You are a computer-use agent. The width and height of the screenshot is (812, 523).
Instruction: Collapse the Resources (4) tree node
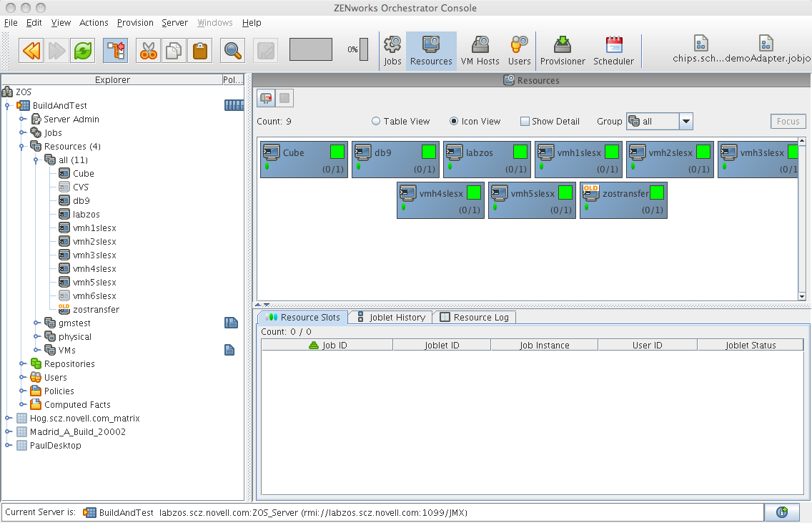click(21, 147)
